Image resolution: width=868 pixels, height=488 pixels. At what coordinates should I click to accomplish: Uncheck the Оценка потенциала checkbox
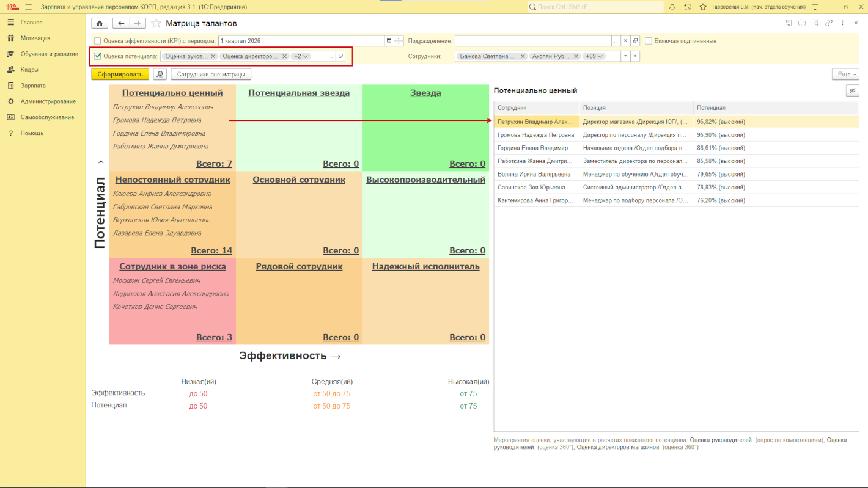[x=98, y=56]
